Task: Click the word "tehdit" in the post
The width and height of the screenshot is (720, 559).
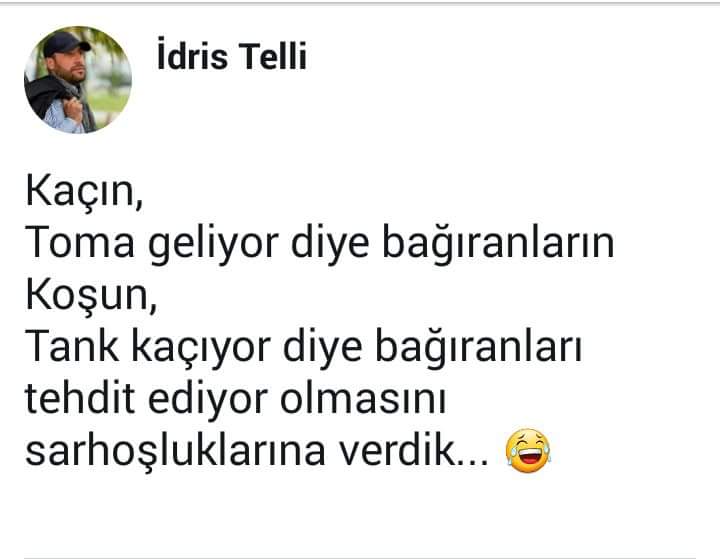Action: (x=80, y=398)
